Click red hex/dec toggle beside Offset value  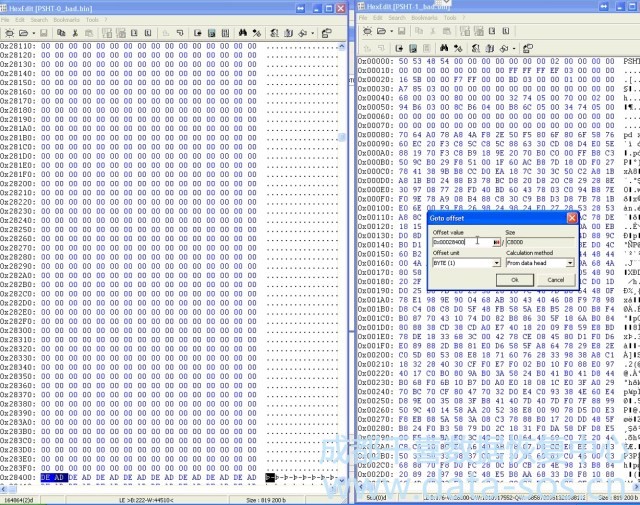click(x=496, y=241)
